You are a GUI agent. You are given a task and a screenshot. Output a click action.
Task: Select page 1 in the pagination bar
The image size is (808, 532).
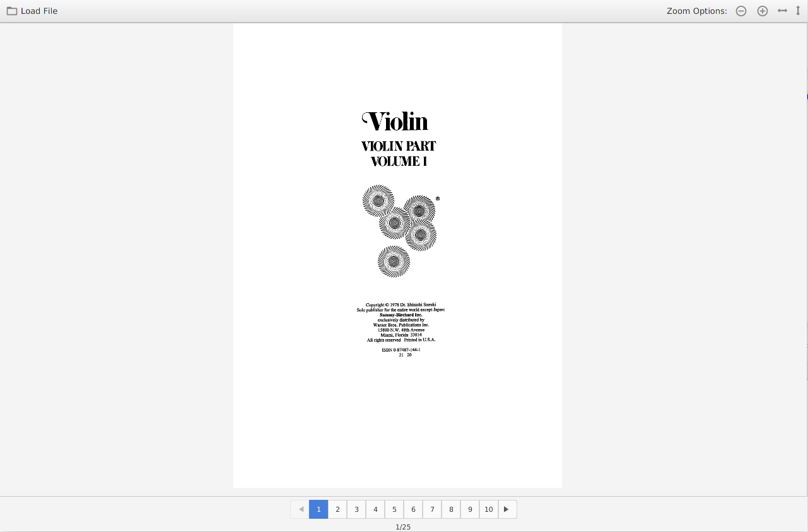click(319, 509)
